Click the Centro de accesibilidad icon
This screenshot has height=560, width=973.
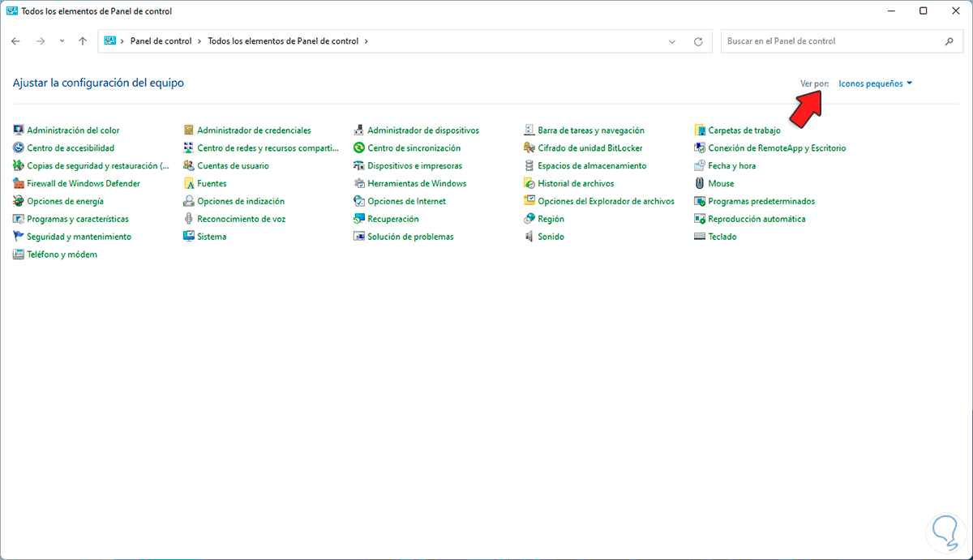(19, 147)
